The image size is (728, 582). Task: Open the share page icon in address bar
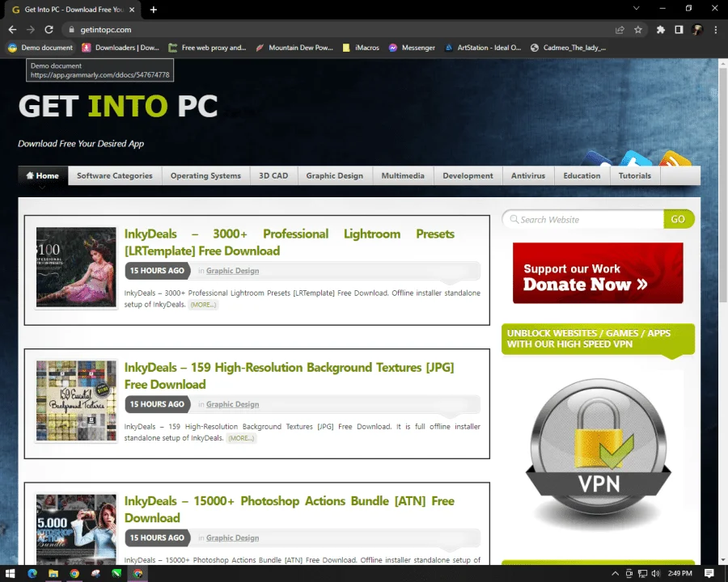pos(620,30)
